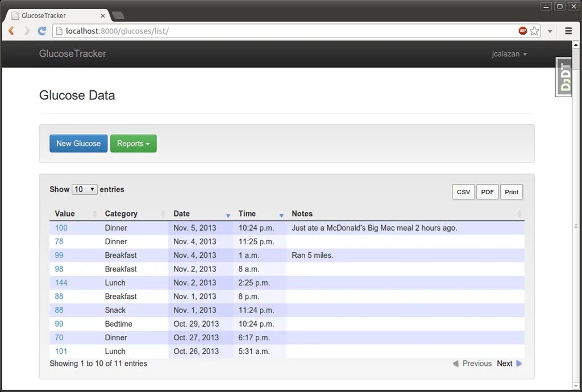Go to the Next page of entries

click(x=509, y=364)
